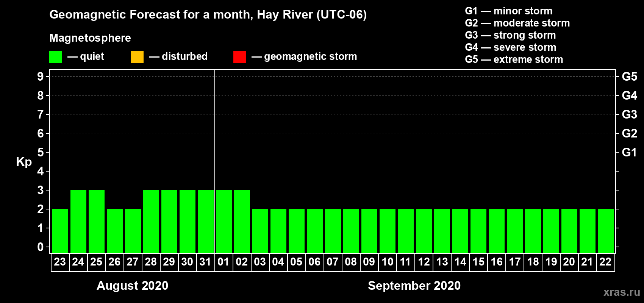Click the G5 right-axis label

(630, 77)
